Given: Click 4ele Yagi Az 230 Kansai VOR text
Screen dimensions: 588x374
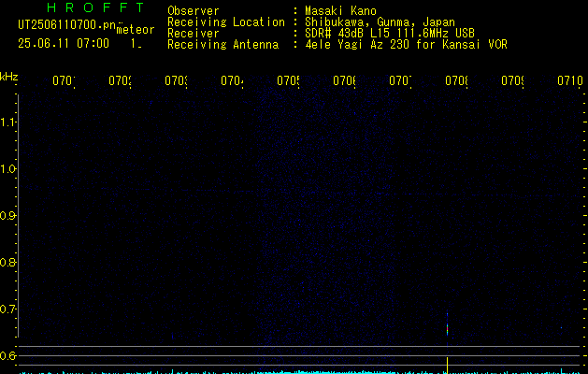Looking at the screenshot, I should (406, 45).
